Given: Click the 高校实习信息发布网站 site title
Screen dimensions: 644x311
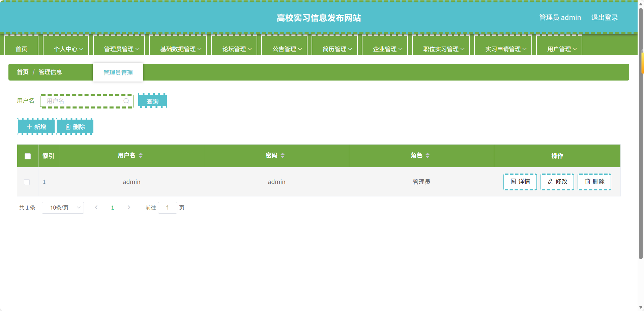Looking at the screenshot, I should (319, 18).
